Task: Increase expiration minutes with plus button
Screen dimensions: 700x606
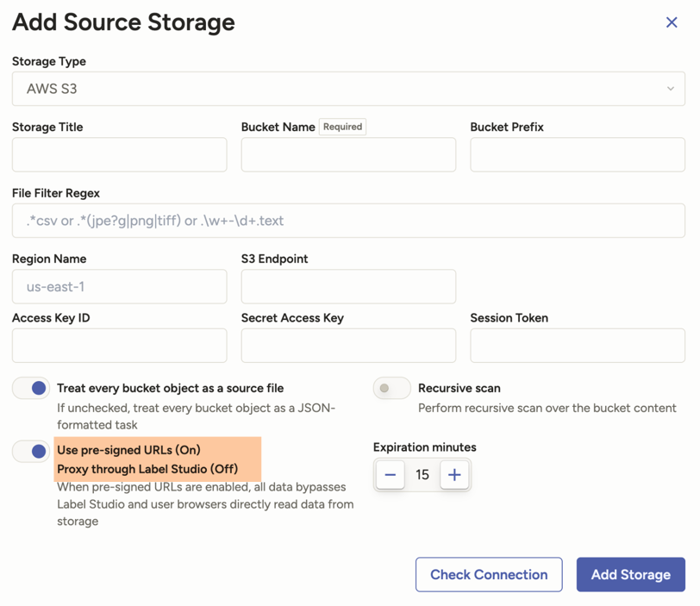Action: click(454, 475)
